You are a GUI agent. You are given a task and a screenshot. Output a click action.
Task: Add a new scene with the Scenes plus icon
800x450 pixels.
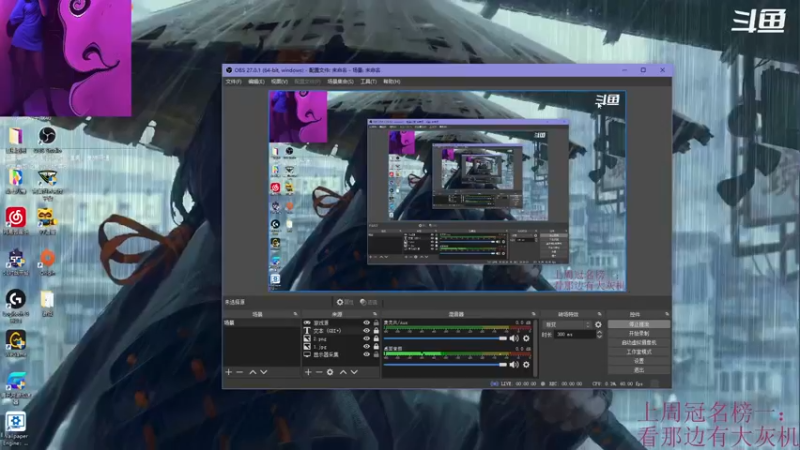(229, 372)
